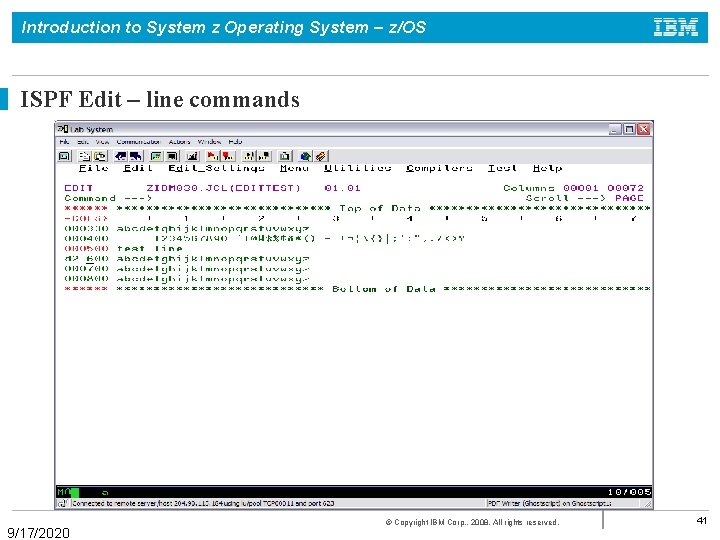
Task: Select ISPF Utilities action bar item
Action: coord(357,168)
